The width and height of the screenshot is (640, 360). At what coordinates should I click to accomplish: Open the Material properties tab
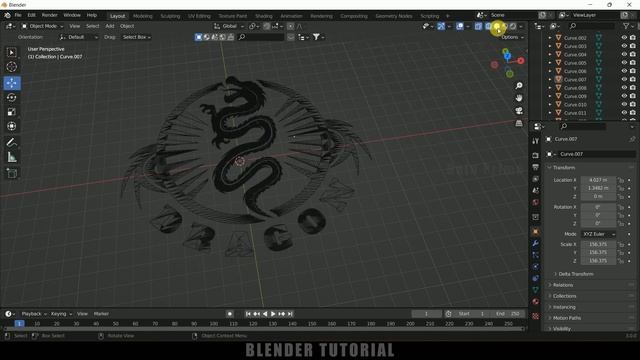(536, 302)
